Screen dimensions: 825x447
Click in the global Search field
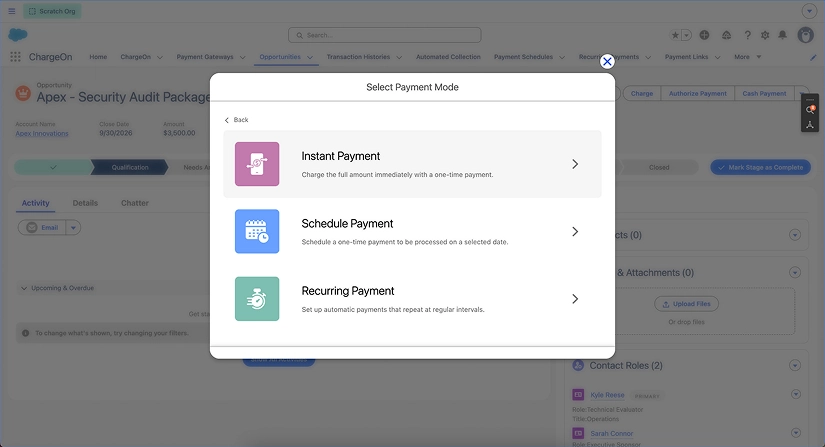coord(385,35)
